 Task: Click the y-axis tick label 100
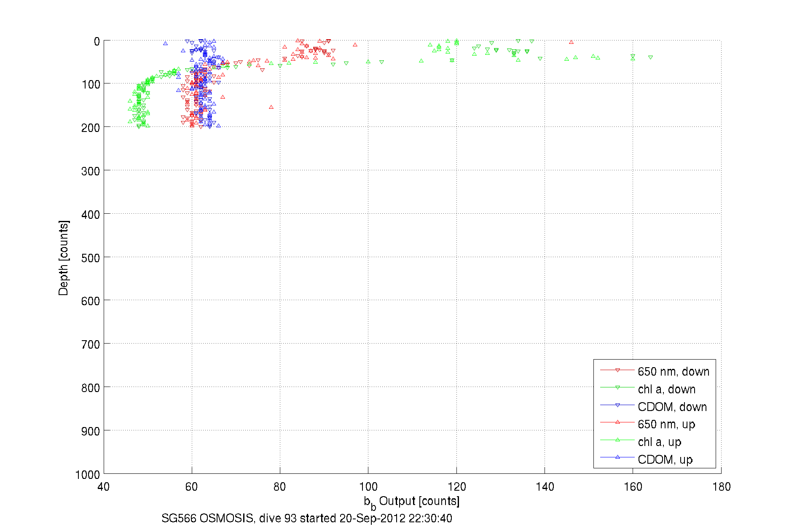point(91,84)
